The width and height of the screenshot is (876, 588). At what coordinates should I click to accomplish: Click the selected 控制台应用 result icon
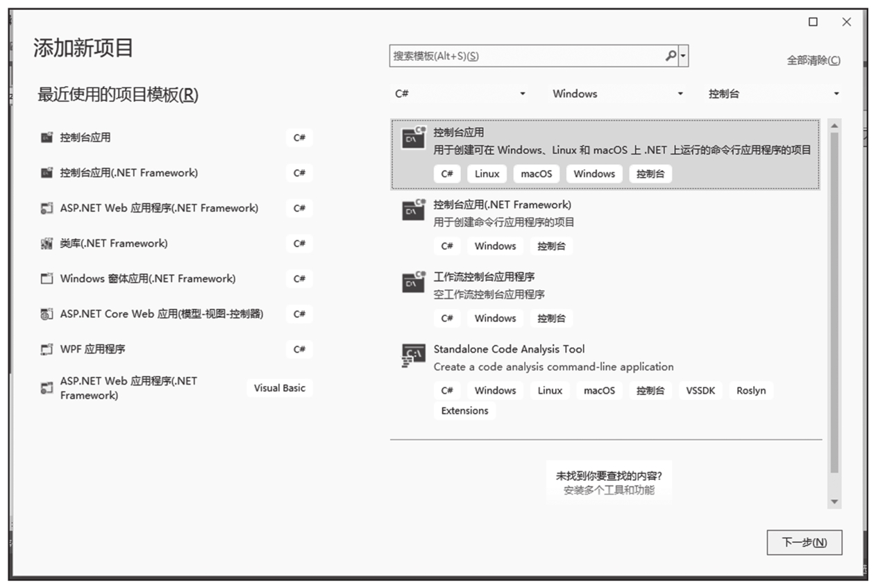414,137
